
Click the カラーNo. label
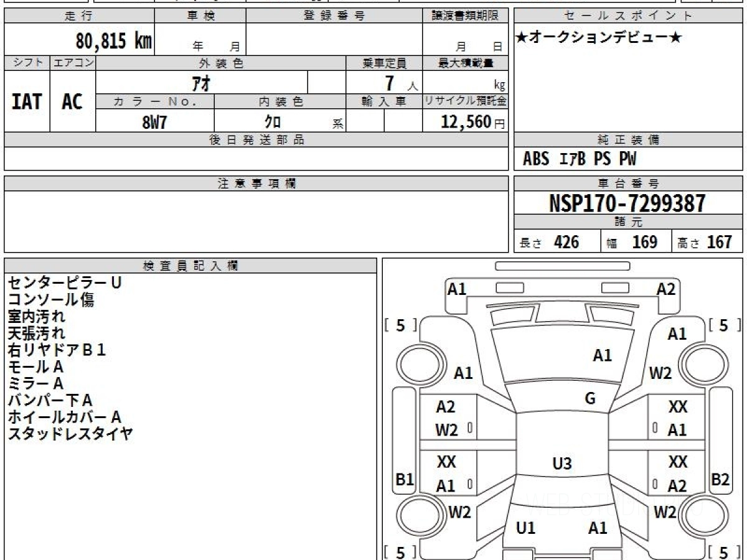pyautogui.click(x=155, y=101)
